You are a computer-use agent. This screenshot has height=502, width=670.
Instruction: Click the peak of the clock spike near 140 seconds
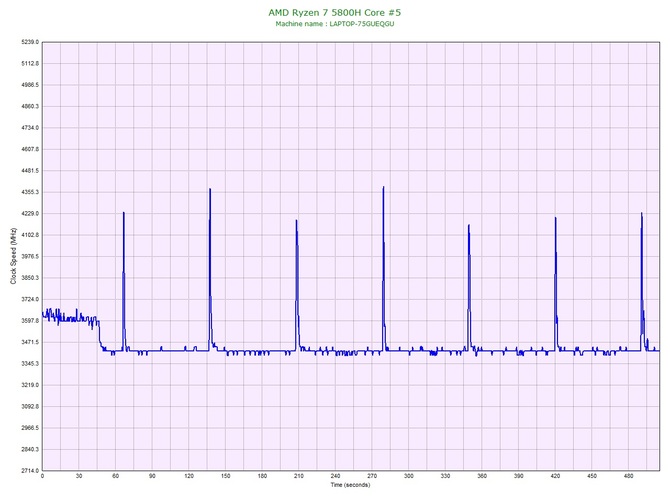(210, 189)
